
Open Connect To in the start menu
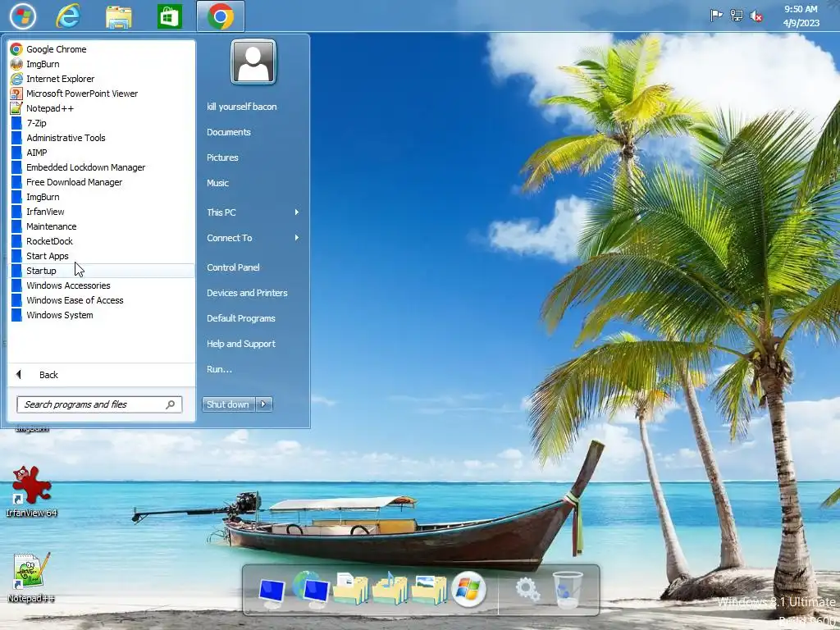coord(230,238)
